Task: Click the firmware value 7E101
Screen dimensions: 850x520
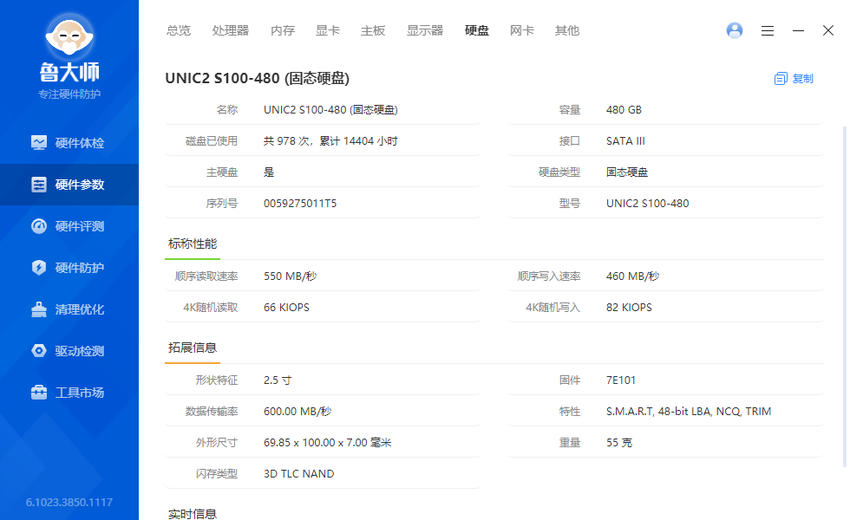Action: pos(621,380)
